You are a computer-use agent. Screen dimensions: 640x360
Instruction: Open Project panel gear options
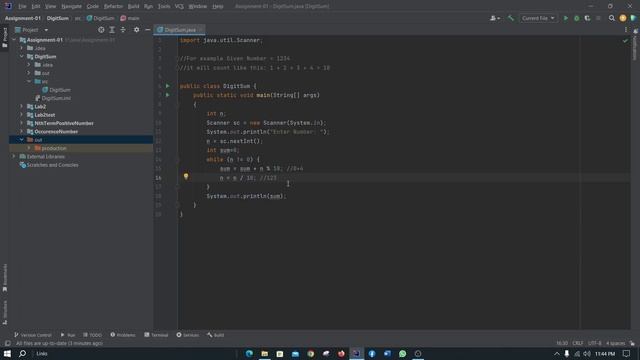click(136, 30)
